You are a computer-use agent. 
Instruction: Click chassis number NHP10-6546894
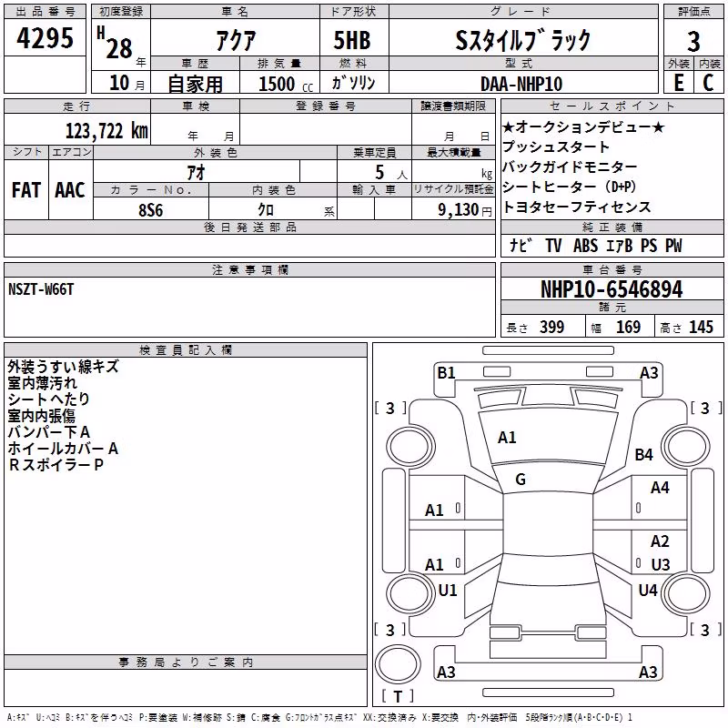point(612,289)
